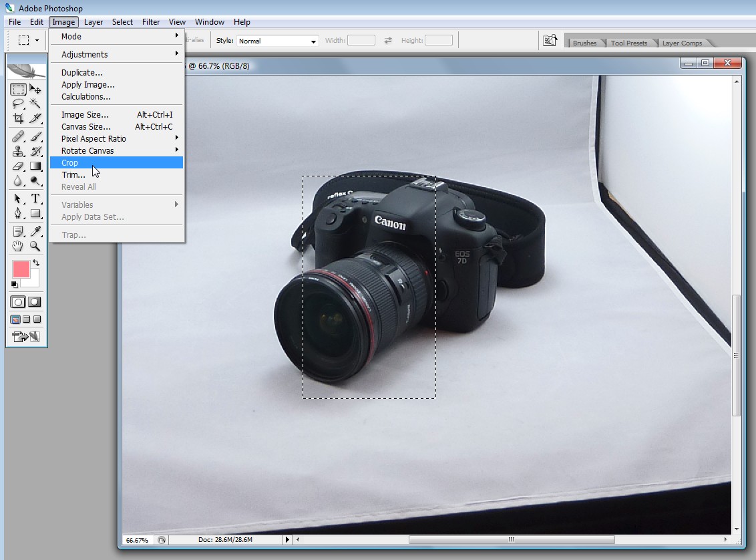The height and width of the screenshot is (560, 756).
Task: Open the Style dropdown showing Normal
Action: pos(278,41)
